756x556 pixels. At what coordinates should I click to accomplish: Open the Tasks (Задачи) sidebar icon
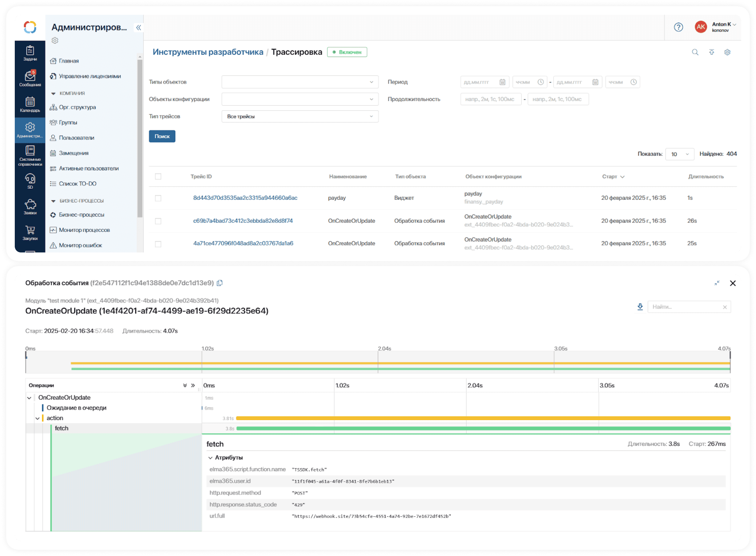[30, 53]
